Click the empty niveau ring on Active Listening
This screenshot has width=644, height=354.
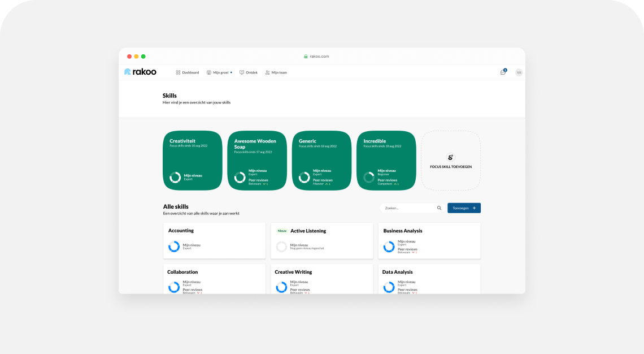click(281, 246)
